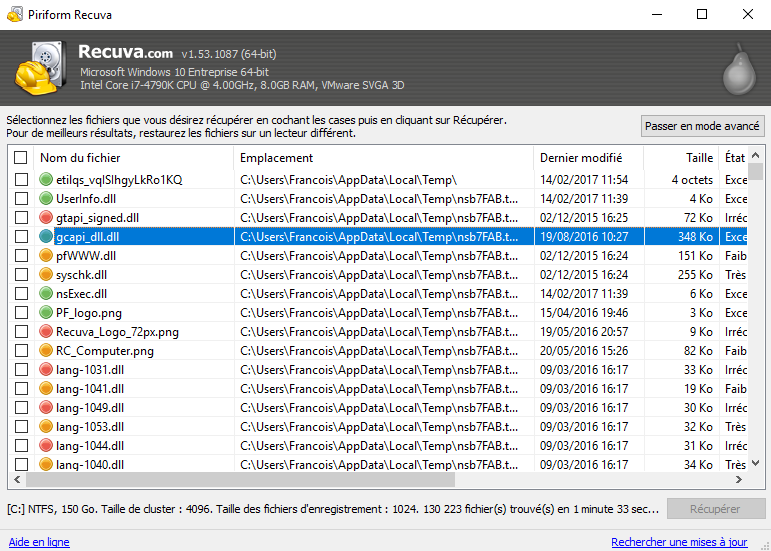Click the vertical scrollbar up arrow
The image size is (771, 551).
[756, 155]
